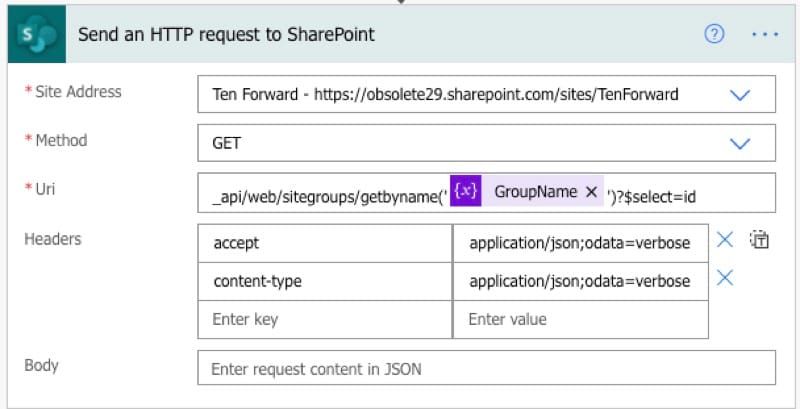Click the Enter key header field
This screenshot has height=409, width=800.
325,319
